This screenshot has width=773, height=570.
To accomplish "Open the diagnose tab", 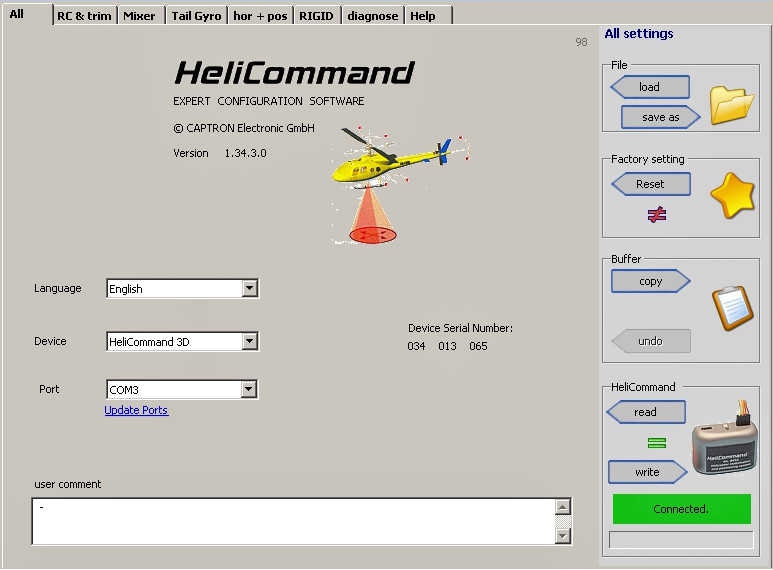I will [x=373, y=16].
